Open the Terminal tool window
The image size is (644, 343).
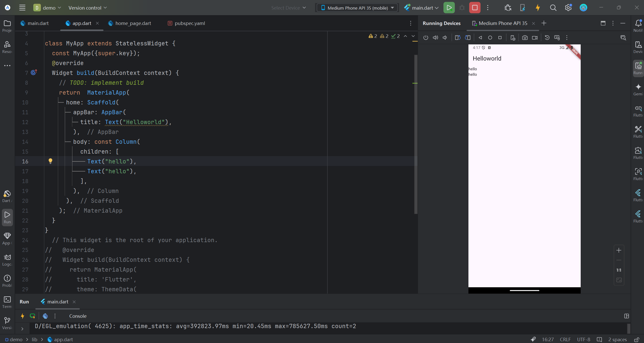tap(7, 302)
